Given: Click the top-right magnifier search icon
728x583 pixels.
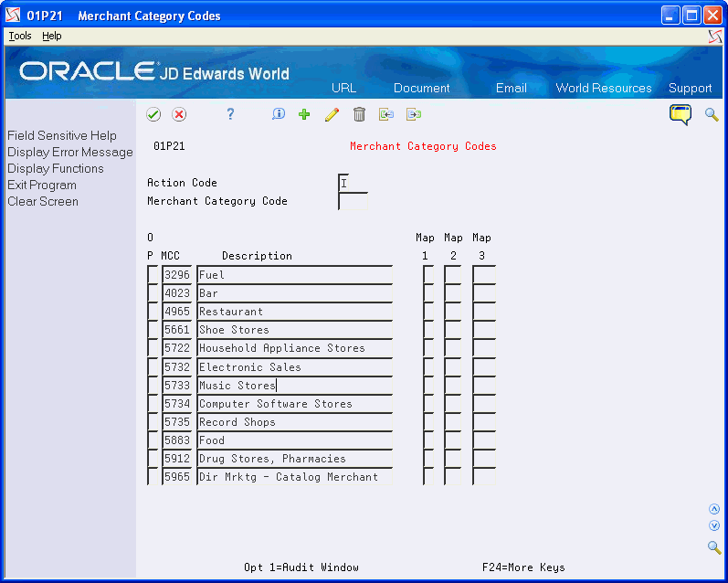Looking at the screenshot, I should (x=712, y=114).
